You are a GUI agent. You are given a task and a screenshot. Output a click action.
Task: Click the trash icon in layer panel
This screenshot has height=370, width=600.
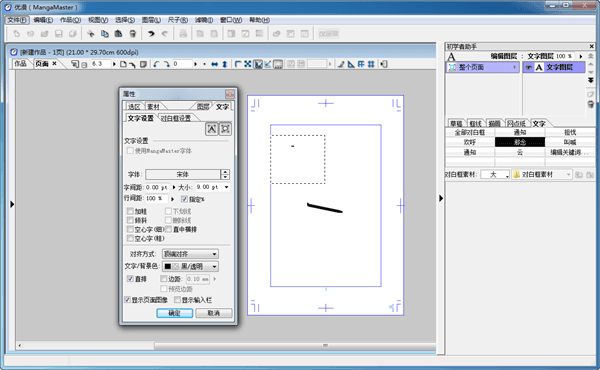click(x=591, y=104)
